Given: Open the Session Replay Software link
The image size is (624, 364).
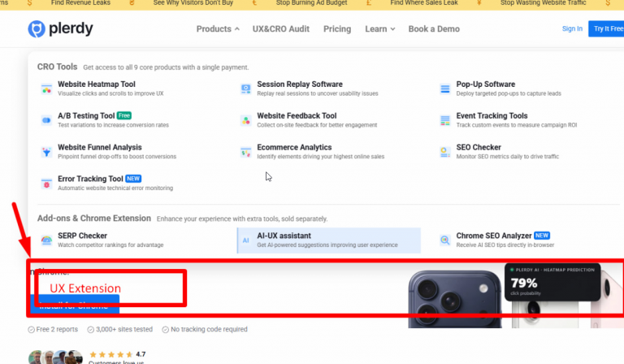Looking at the screenshot, I should [x=300, y=84].
